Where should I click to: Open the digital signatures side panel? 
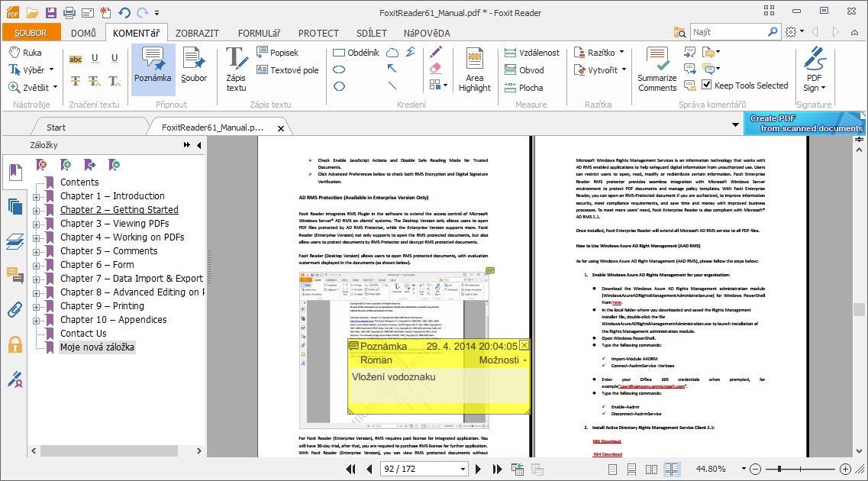pos(15,379)
